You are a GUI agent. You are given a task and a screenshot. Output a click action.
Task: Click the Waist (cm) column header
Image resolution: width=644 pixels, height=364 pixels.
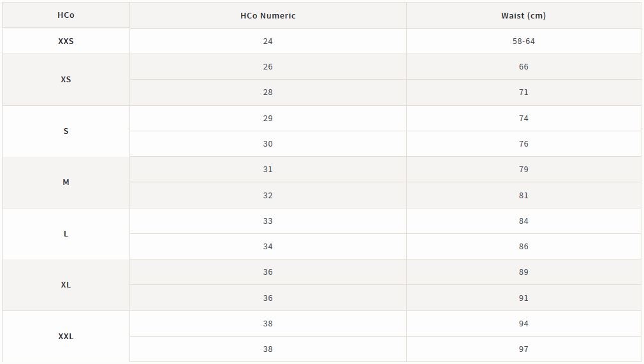point(523,15)
